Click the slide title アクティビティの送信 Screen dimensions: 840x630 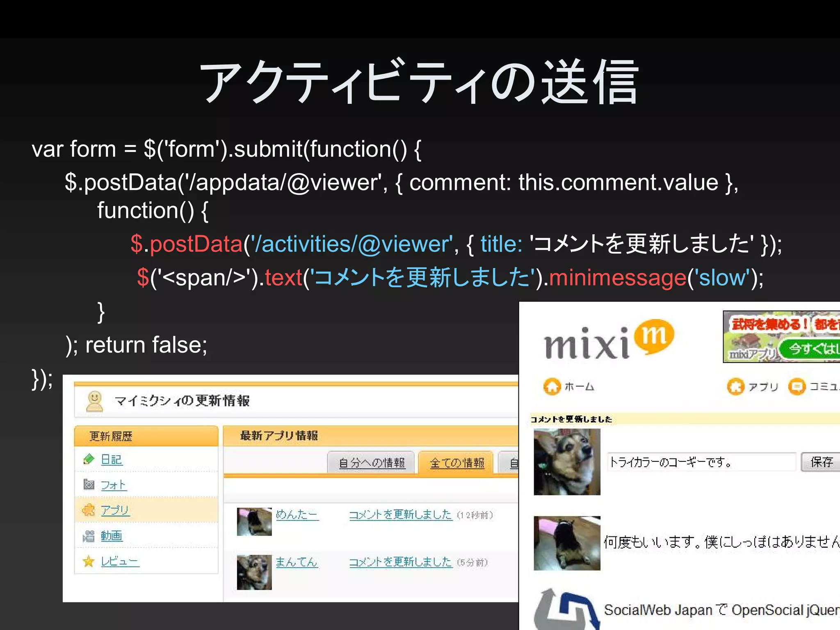click(419, 82)
